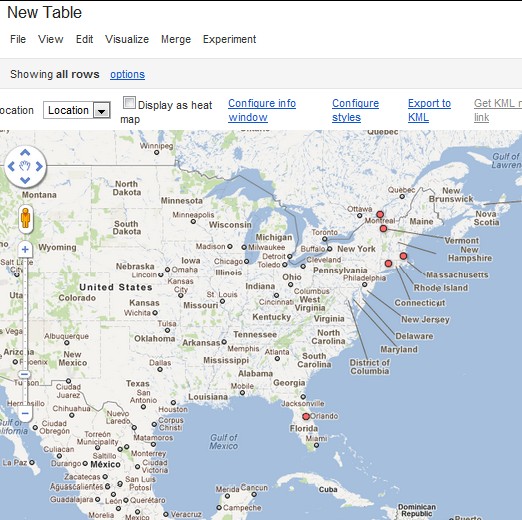Click the 'Colorado' map label
This screenshot has height=520, width=522.
[77, 298]
